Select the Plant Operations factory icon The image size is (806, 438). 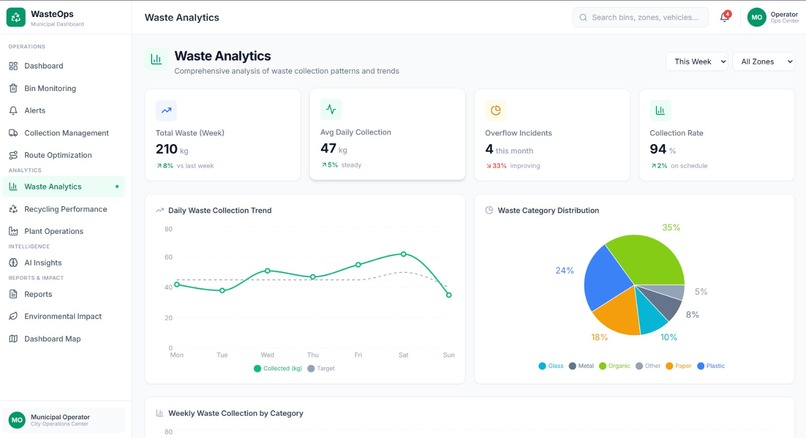click(x=13, y=231)
